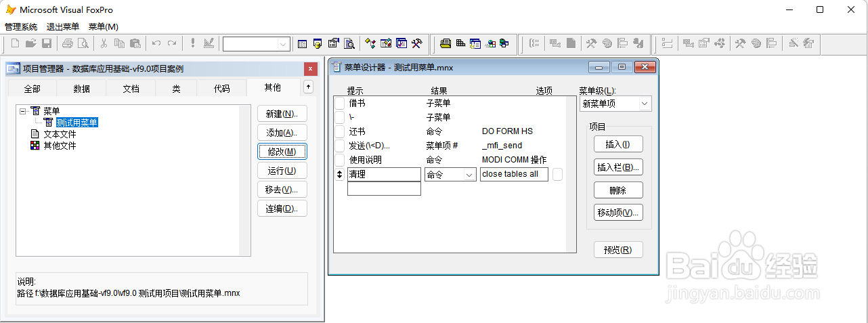Open the Data Session window icon
Image resolution: width=868 pixels, height=323 pixels.
coord(318,43)
